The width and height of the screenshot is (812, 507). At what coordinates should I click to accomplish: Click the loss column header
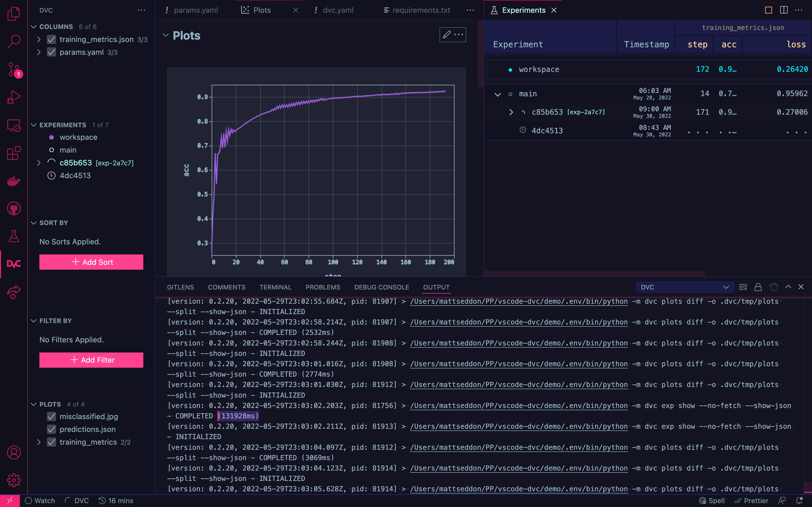[x=796, y=44]
